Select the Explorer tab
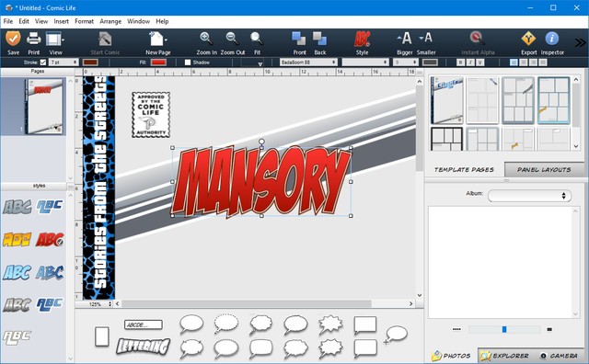The height and width of the screenshot is (364, 589). pos(506,356)
